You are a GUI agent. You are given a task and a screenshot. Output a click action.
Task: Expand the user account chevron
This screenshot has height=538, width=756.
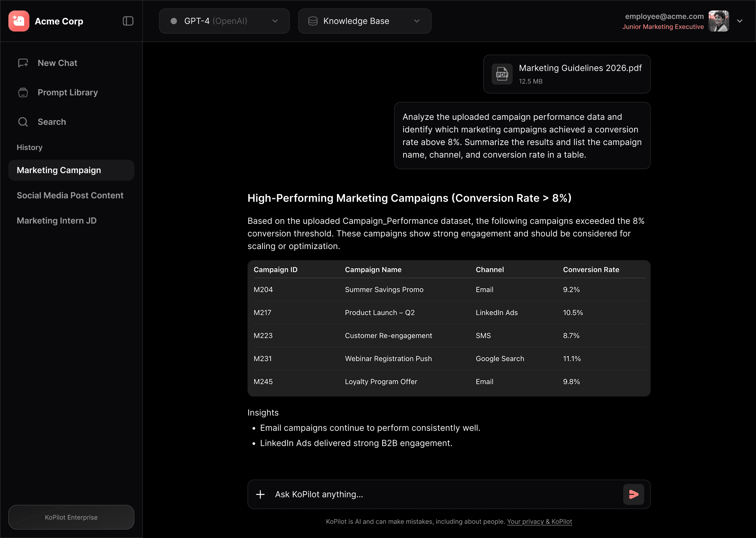click(x=740, y=21)
